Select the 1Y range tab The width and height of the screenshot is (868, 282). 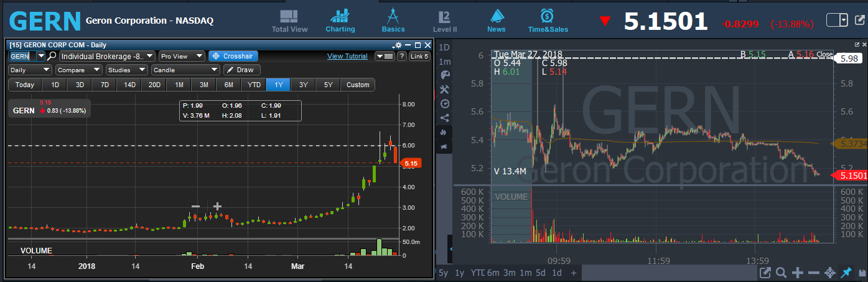point(279,85)
